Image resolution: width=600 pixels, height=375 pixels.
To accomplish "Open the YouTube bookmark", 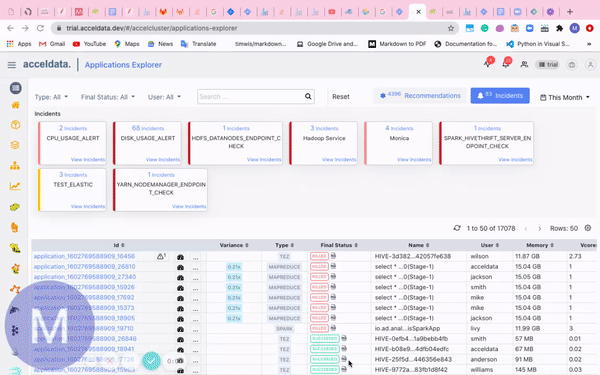I will pyautogui.click(x=89, y=44).
